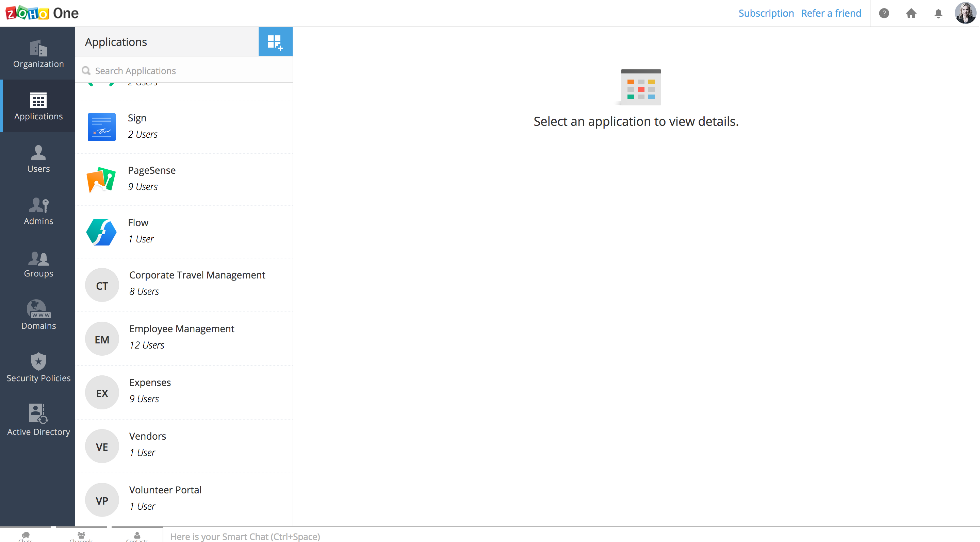The width and height of the screenshot is (980, 542).
Task: Go to the home dashboard
Action: (911, 13)
